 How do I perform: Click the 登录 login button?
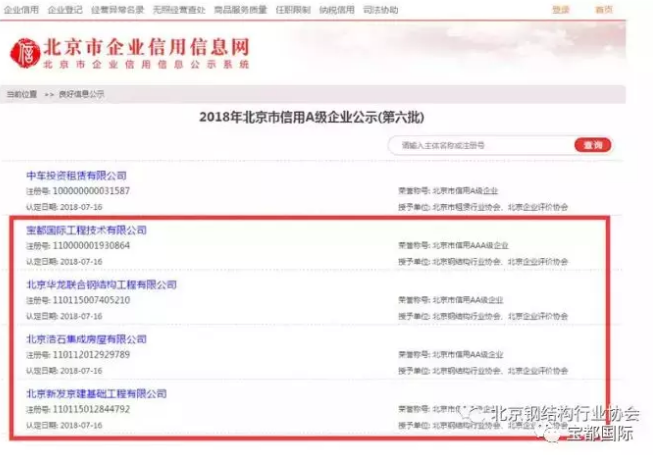[x=562, y=9]
